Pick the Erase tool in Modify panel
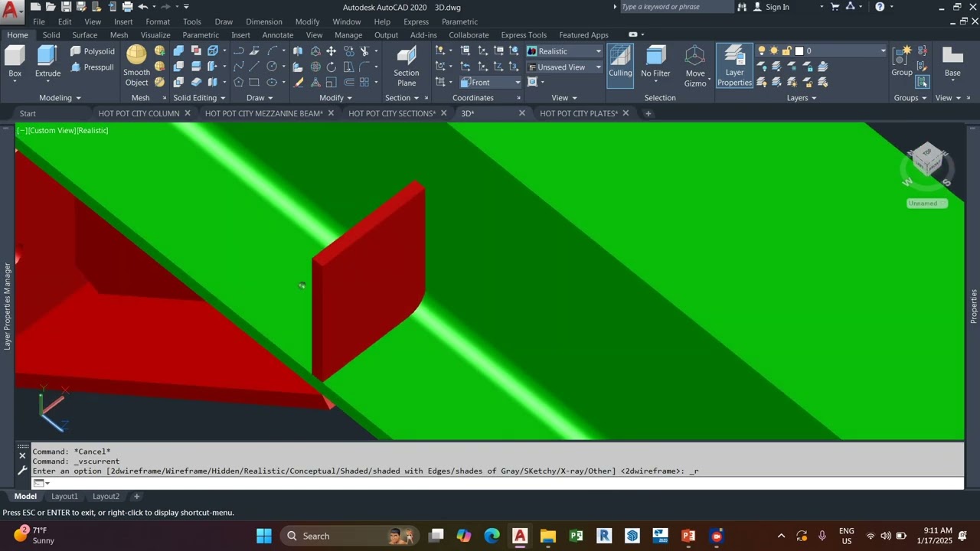The height and width of the screenshot is (551, 980). click(x=299, y=83)
